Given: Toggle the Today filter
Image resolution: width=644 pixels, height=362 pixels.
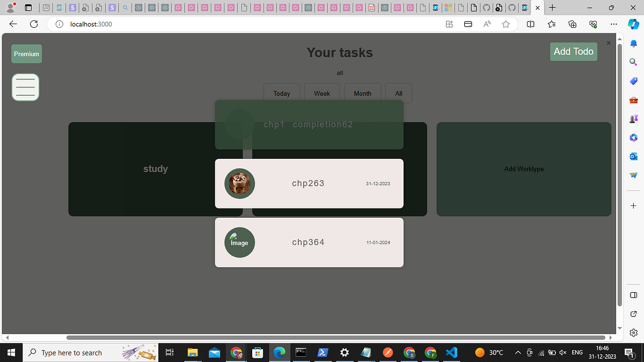Looking at the screenshot, I should click(282, 93).
